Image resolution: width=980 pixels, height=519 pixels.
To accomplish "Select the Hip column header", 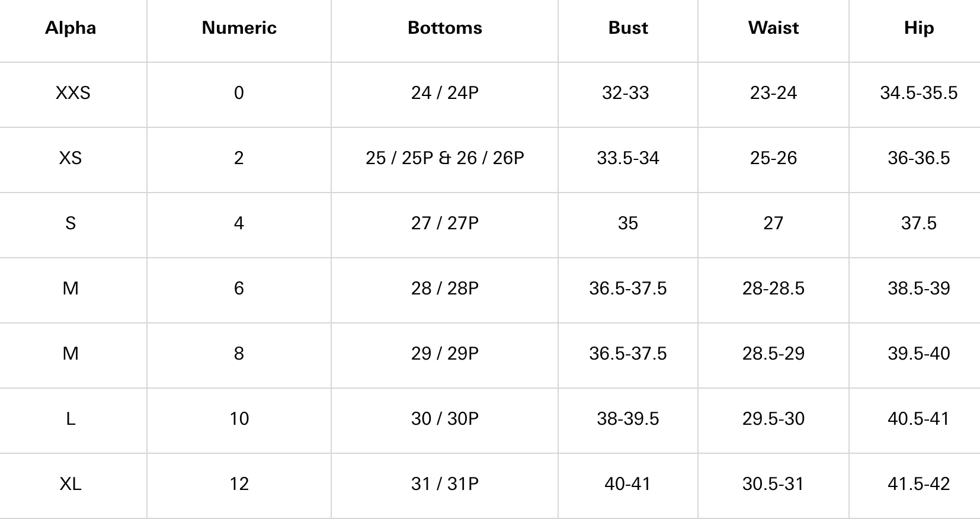I will click(x=918, y=28).
